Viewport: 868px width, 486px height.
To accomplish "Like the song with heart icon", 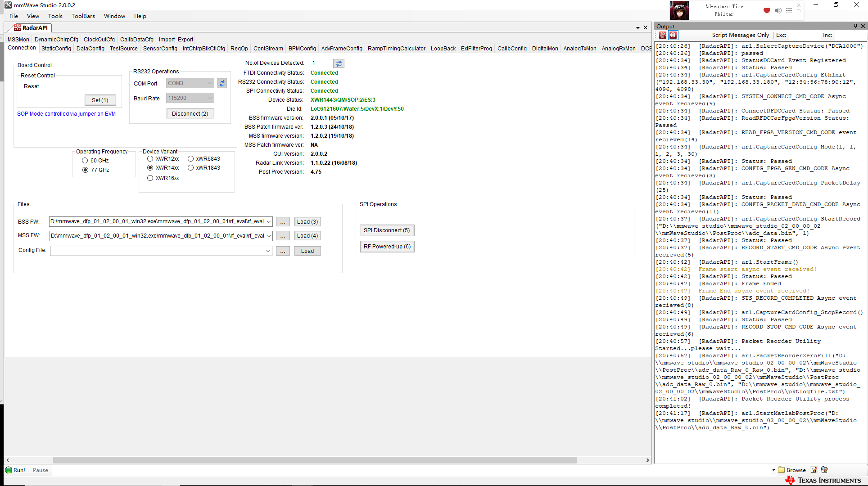I will pos(767,10).
